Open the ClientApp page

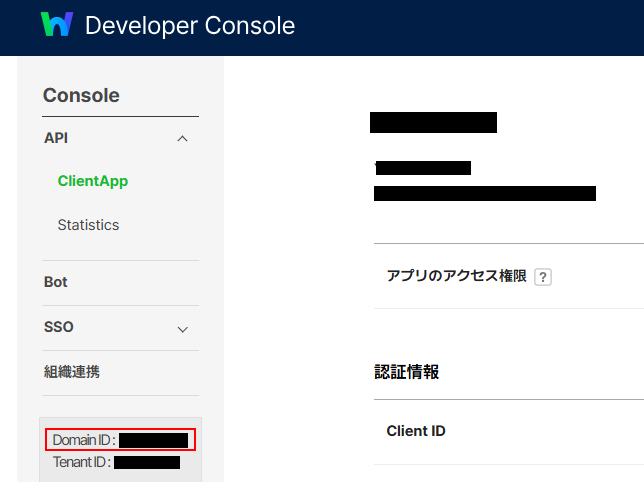(93, 181)
